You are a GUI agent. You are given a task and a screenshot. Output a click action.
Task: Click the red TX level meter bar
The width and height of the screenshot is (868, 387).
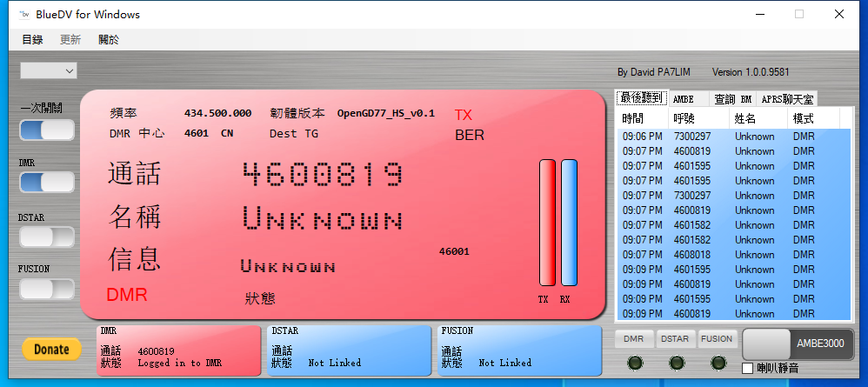click(x=547, y=223)
